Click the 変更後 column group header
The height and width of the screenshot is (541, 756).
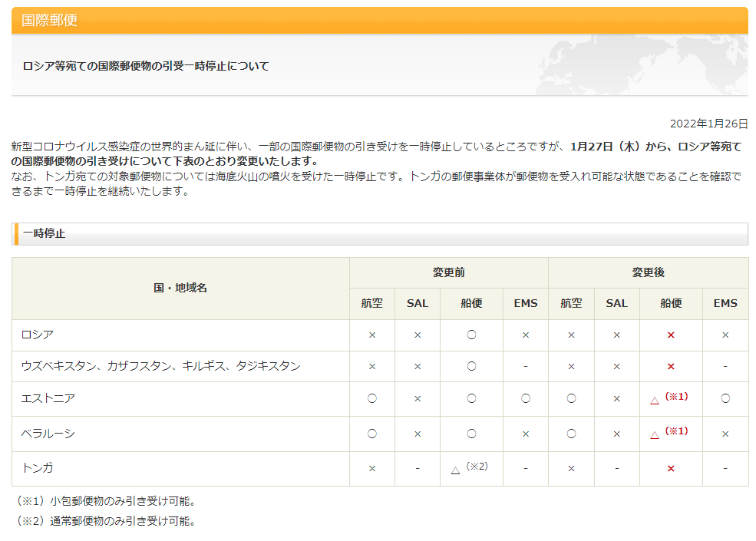tap(648, 272)
